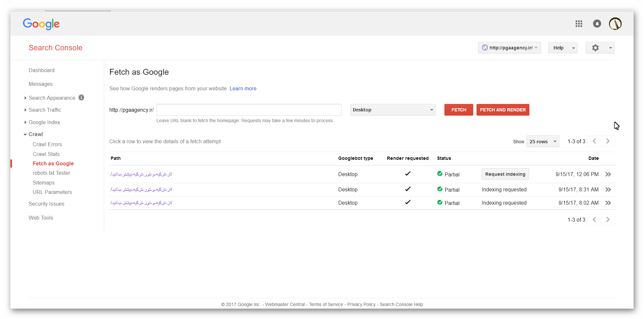Click the 9/15/17, 12:06 PM date cell
This screenshot has width=644, height=319.
pos(577,174)
